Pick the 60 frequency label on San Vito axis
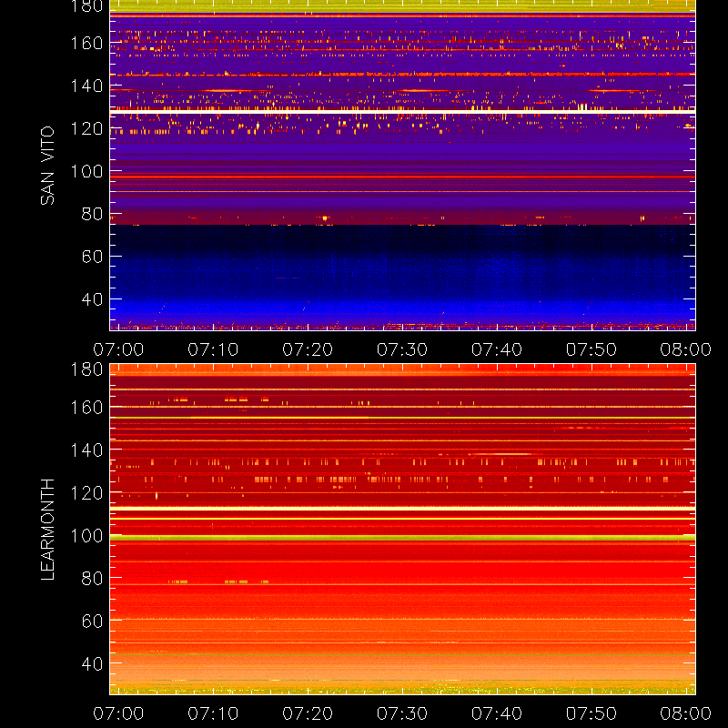This screenshot has height=728, width=728. [x=92, y=257]
